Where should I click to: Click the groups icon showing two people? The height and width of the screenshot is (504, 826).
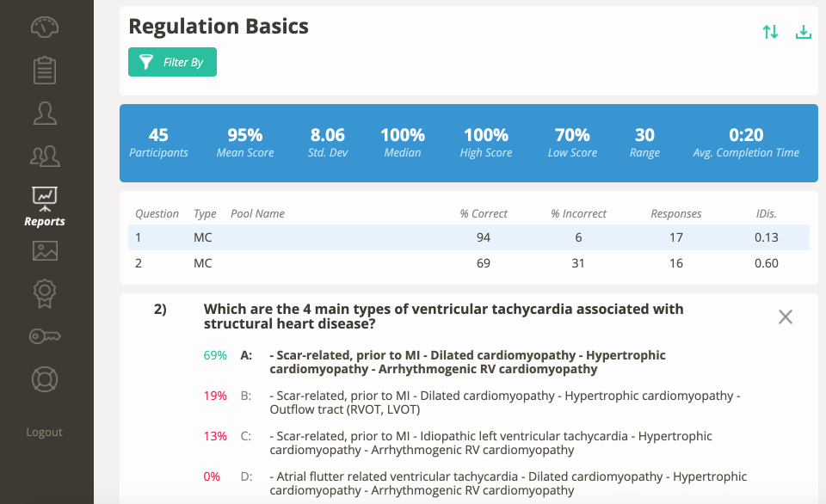pyautogui.click(x=44, y=156)
